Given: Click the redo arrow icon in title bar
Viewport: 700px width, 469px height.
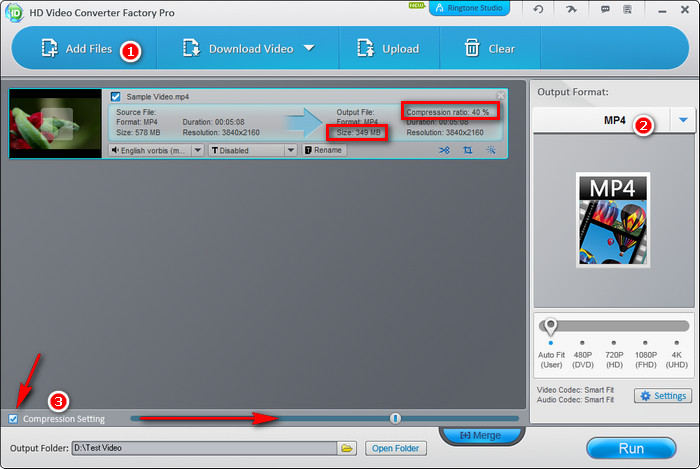Looking at the screenshot, I should pyautogui.click(x=571, y=9).
